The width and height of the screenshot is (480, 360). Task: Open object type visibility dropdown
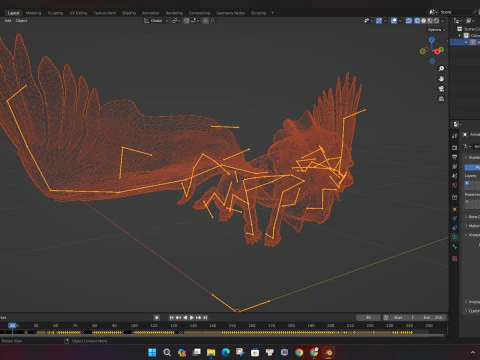[368, 21]
